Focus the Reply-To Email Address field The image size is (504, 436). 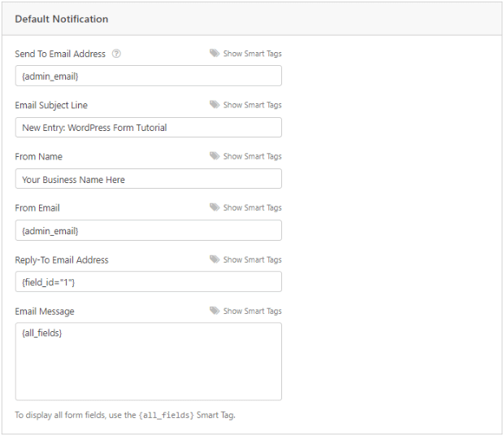[x=149, y=281]
